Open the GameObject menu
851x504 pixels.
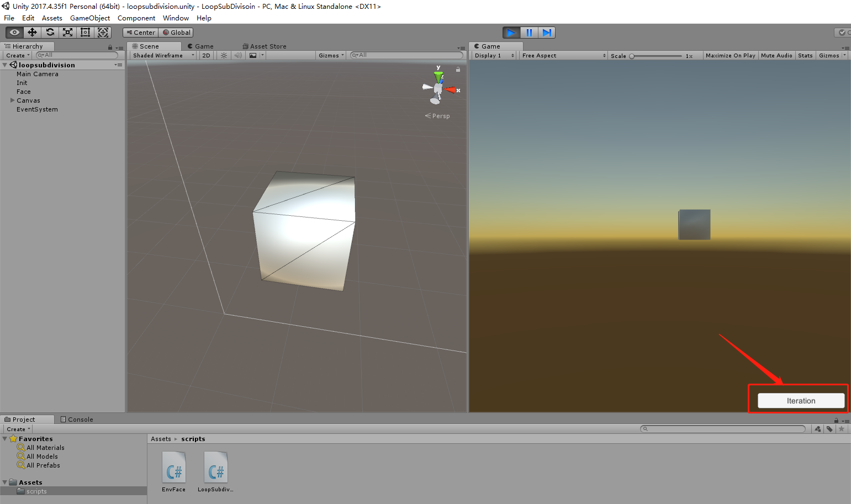pyautogui.click(x=89, y=18)
